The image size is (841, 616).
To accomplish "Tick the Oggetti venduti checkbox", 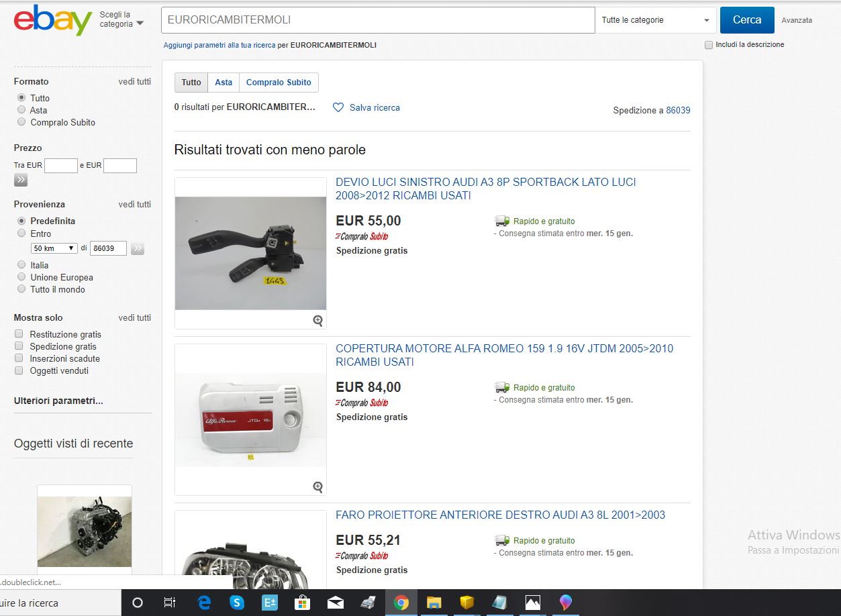I will [x=19, y=370].
